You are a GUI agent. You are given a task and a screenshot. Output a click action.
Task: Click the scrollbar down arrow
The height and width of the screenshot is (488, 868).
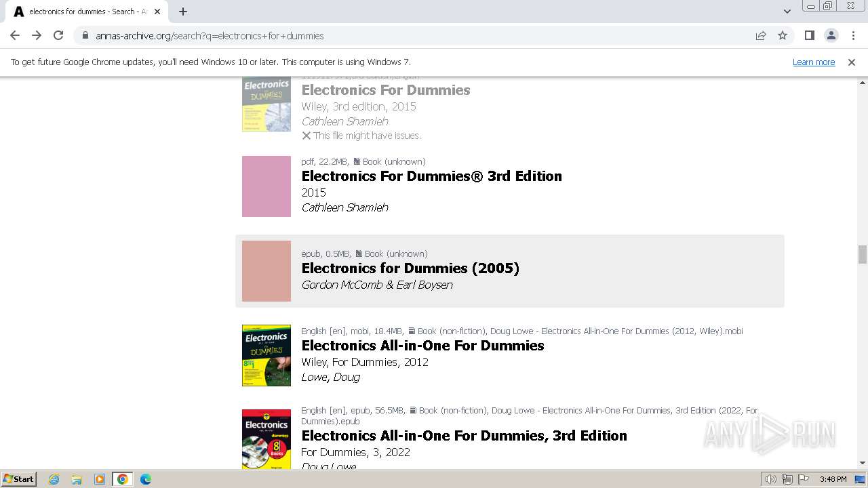pyautogui.click(x=862, y=463)
